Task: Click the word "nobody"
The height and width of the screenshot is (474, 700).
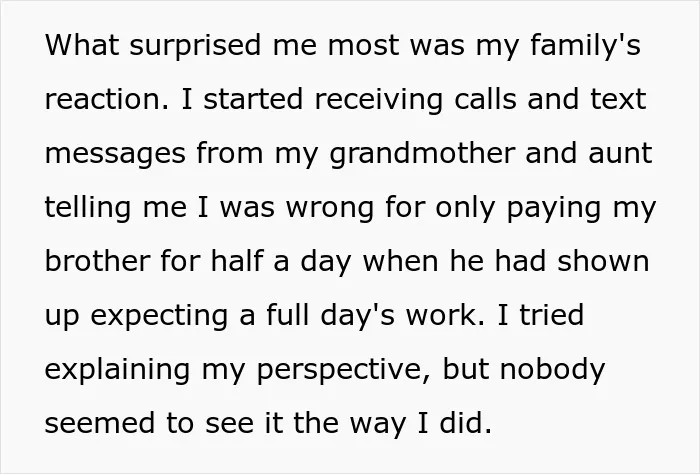Action: point(552,371)
